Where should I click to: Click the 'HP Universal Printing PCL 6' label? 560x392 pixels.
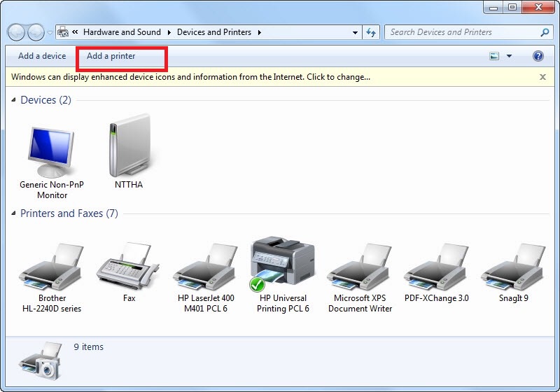click(x=283, y=303)
